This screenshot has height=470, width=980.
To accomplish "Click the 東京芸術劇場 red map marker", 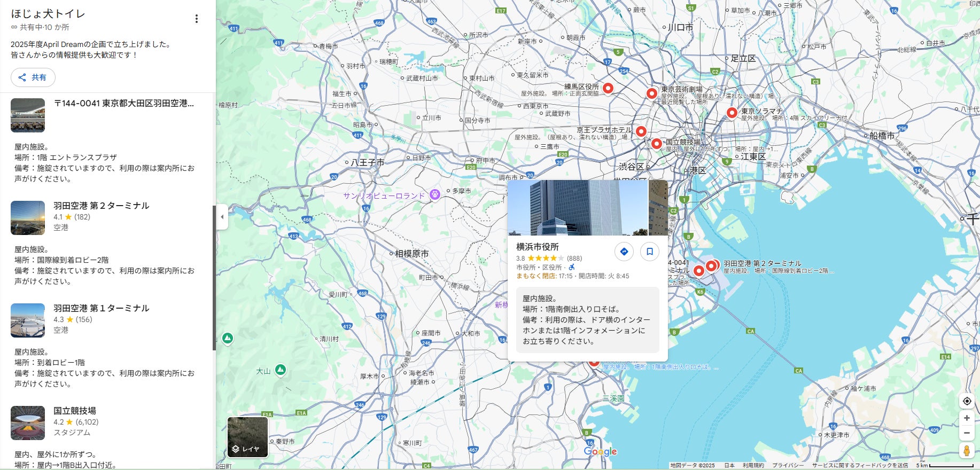I will (651, 93).
